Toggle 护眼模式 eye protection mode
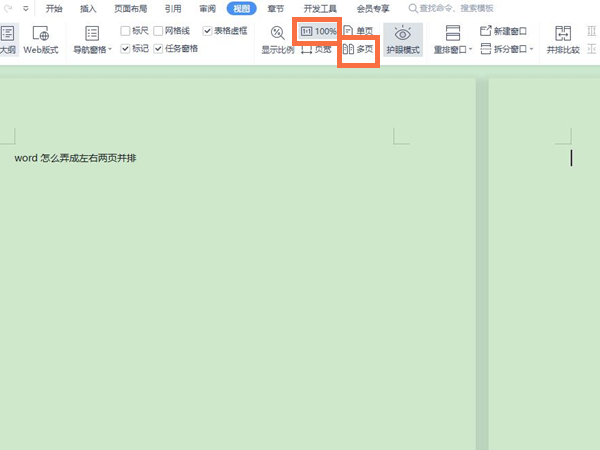This screenshot has height=450, width=600. click(x=403, y=39)
